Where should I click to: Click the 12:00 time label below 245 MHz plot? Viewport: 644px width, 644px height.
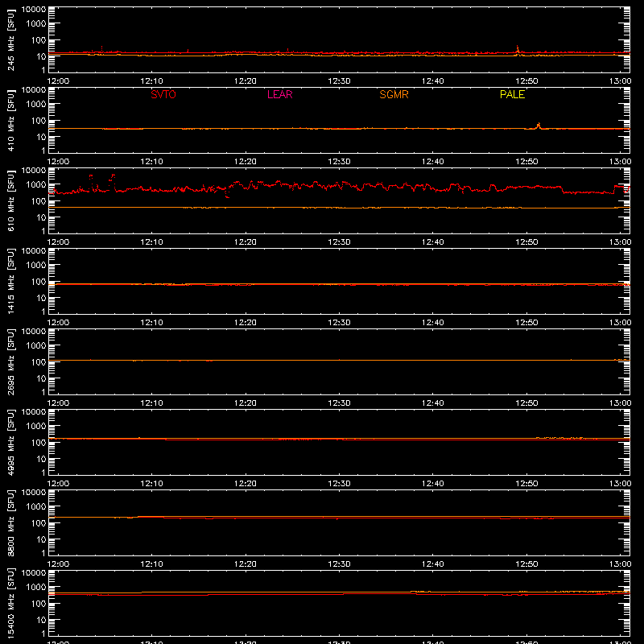click(58, 81)
